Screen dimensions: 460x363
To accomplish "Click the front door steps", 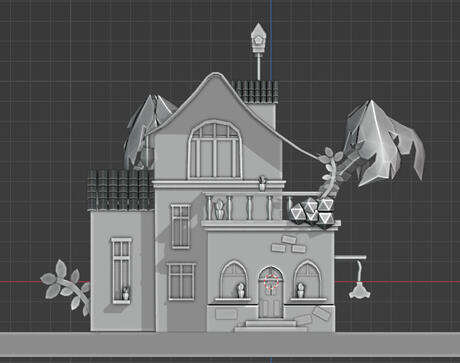I will coord(270,326).
